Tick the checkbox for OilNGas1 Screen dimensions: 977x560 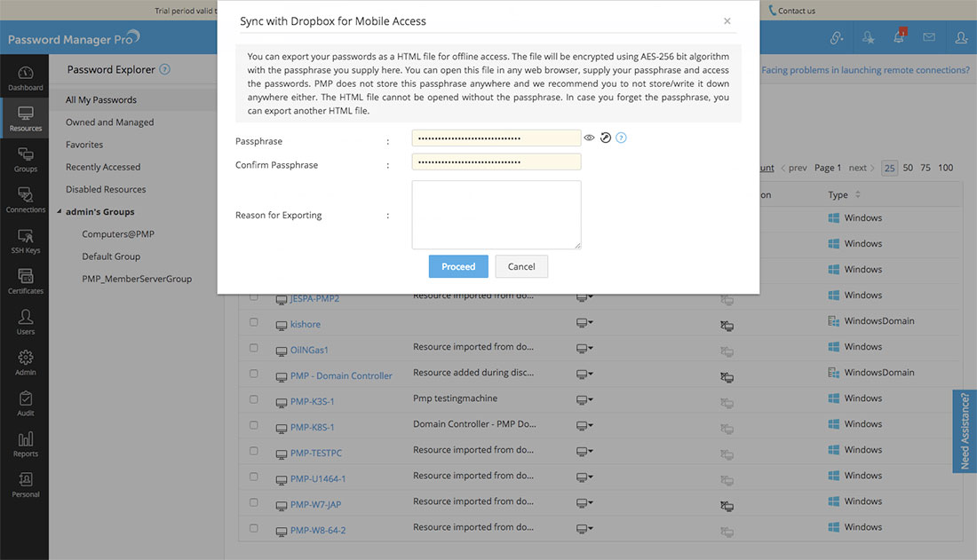click(254, 348)
